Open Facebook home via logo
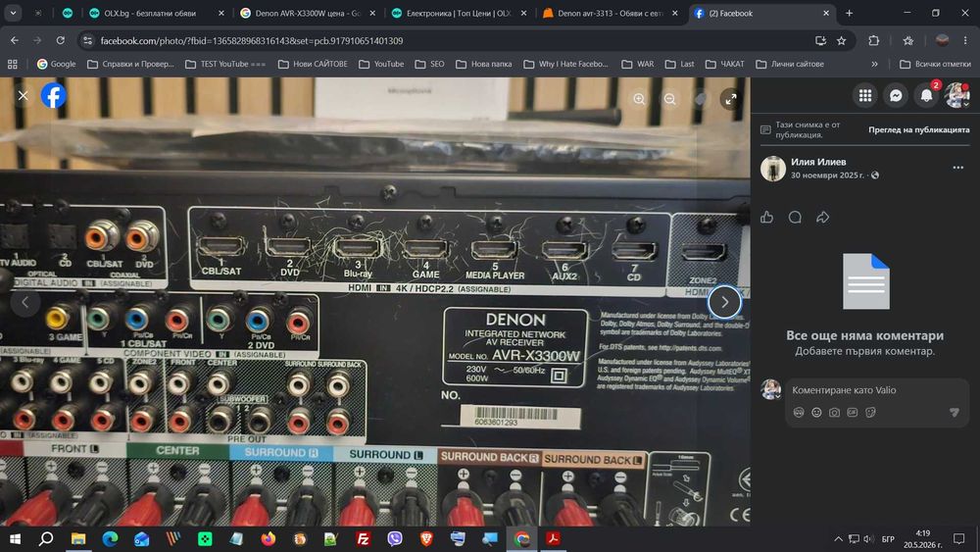980x552 pixels. pyautogui.click(x=54, y=96)
